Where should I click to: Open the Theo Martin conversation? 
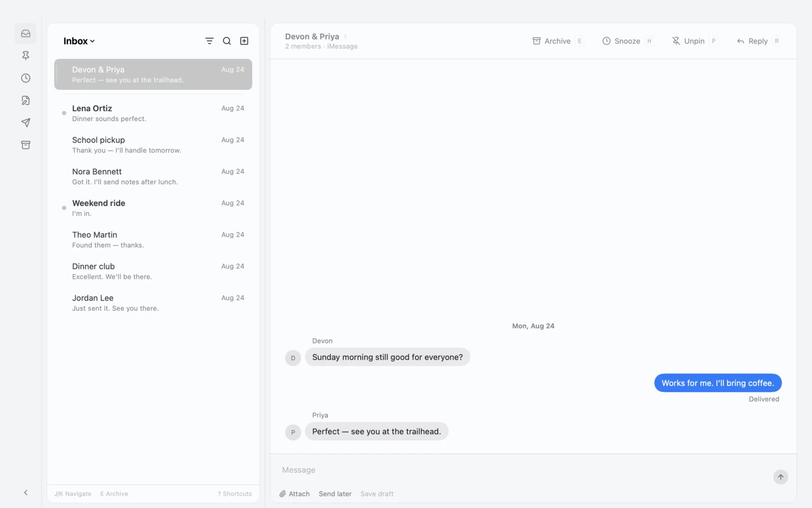(153, 240)
